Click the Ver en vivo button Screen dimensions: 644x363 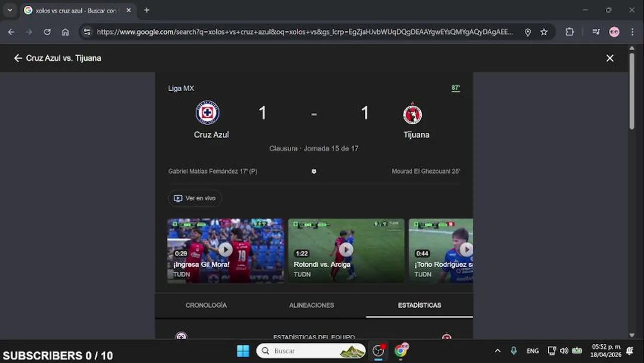(x=195, y=198)
